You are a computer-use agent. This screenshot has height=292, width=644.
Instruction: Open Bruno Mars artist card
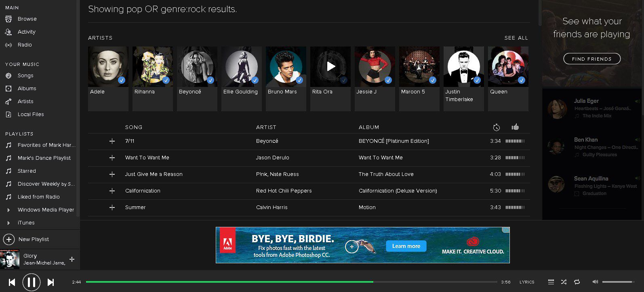coord(286,78)
